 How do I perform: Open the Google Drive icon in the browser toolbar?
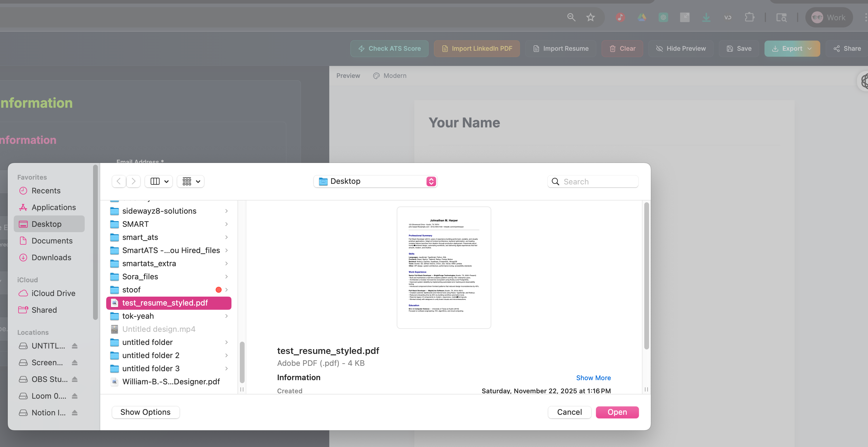[x=642, y=17]
